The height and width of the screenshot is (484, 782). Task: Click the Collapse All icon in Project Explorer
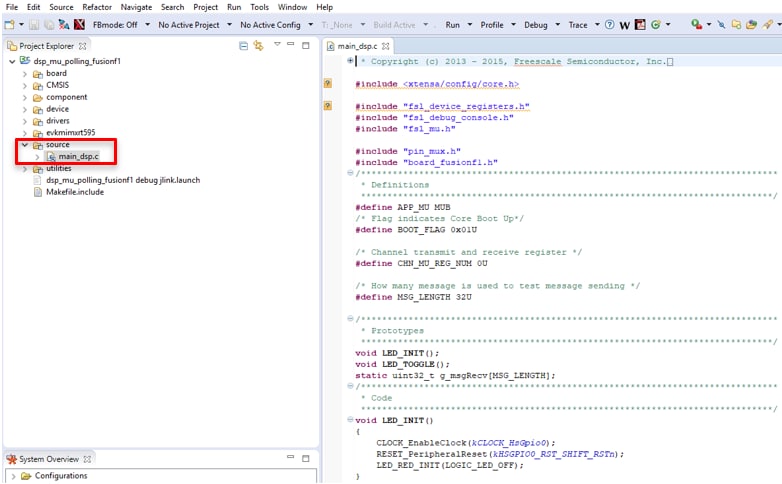(244, 45)
